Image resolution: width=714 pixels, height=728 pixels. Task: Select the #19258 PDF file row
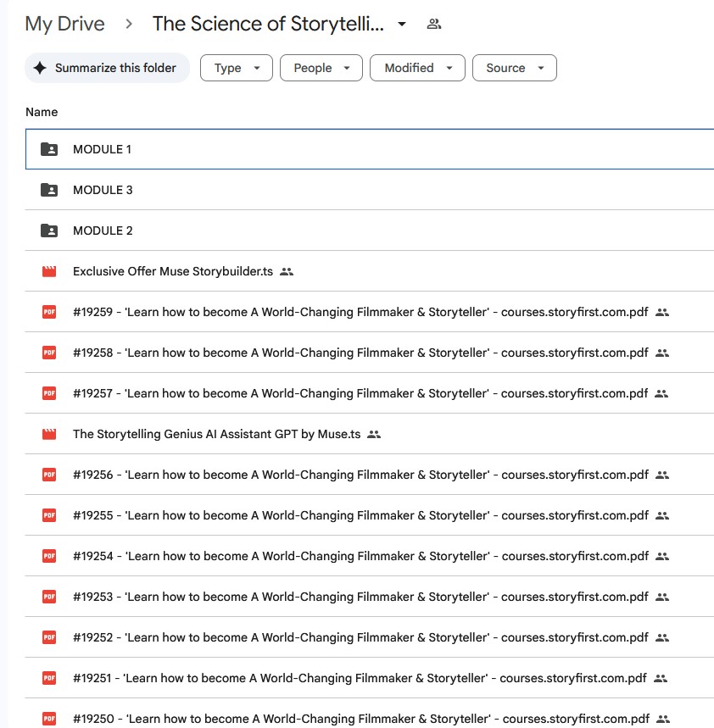tap(360, 353)
